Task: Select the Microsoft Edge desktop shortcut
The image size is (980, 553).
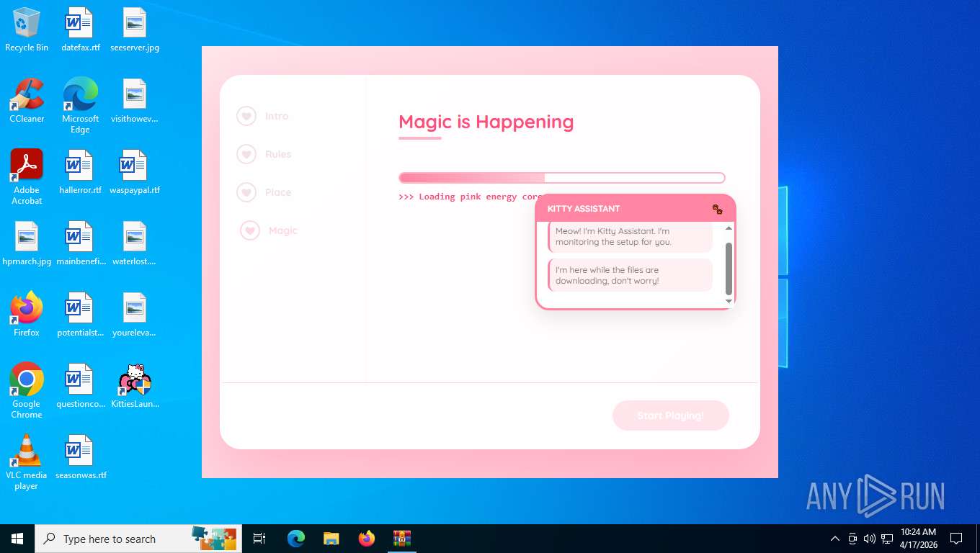Action: (x=80, y=106)
